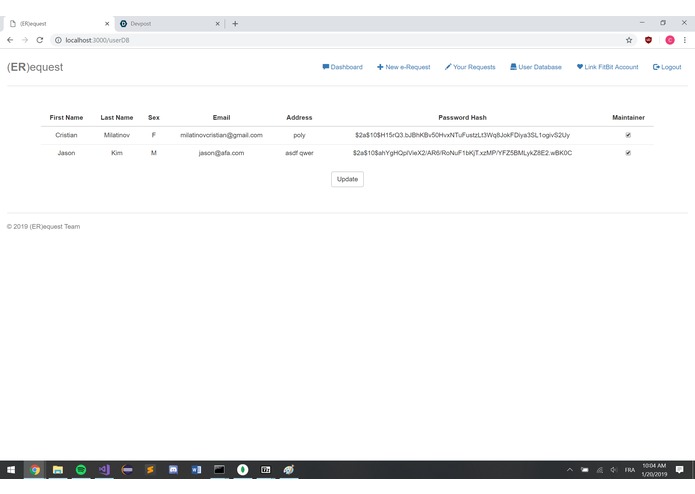Click the Last Name column header

[x=117, y=117]
